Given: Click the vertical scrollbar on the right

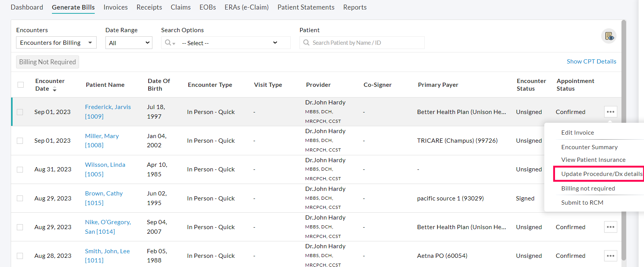Looking at the screenshot, I should pyautogui.click(x=624, y=138).
